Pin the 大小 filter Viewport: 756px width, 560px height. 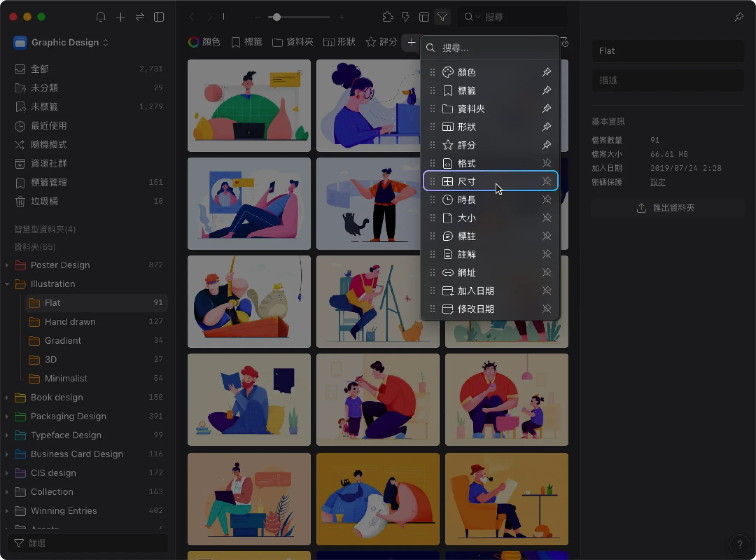click(547, 218)
